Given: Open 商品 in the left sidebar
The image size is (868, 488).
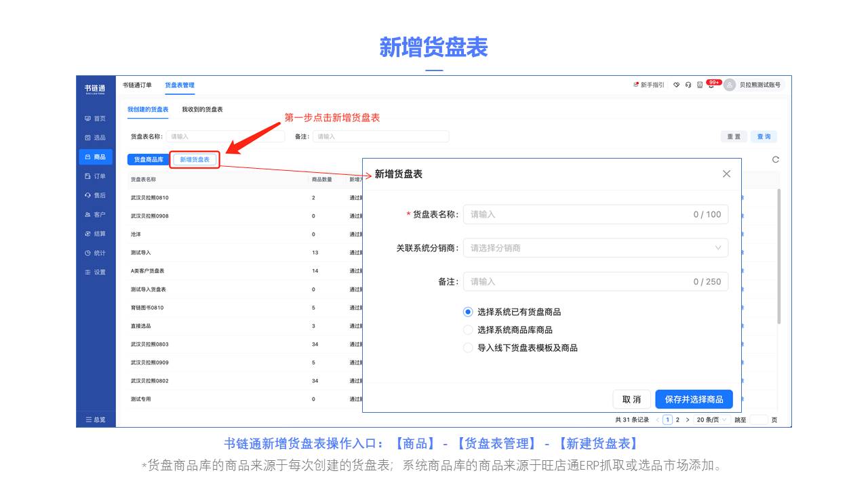Looking at the screenshot, I should [95, 157].
